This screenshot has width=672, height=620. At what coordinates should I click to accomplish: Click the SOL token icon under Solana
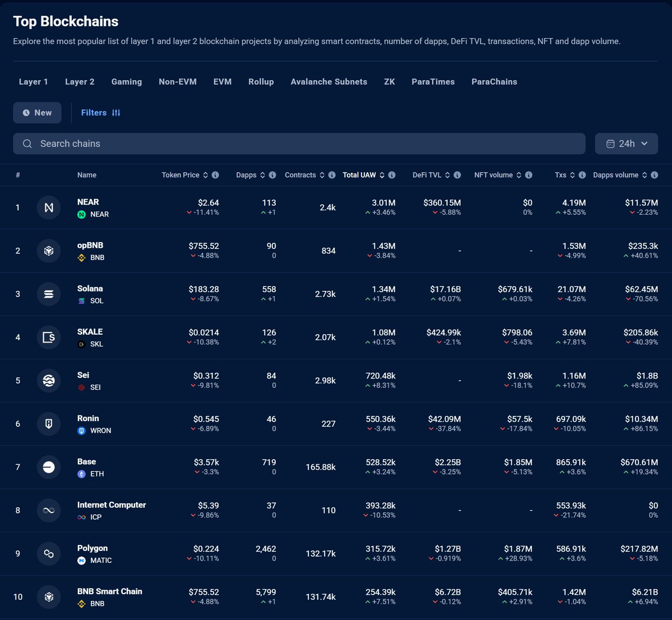tap(81, 301)
